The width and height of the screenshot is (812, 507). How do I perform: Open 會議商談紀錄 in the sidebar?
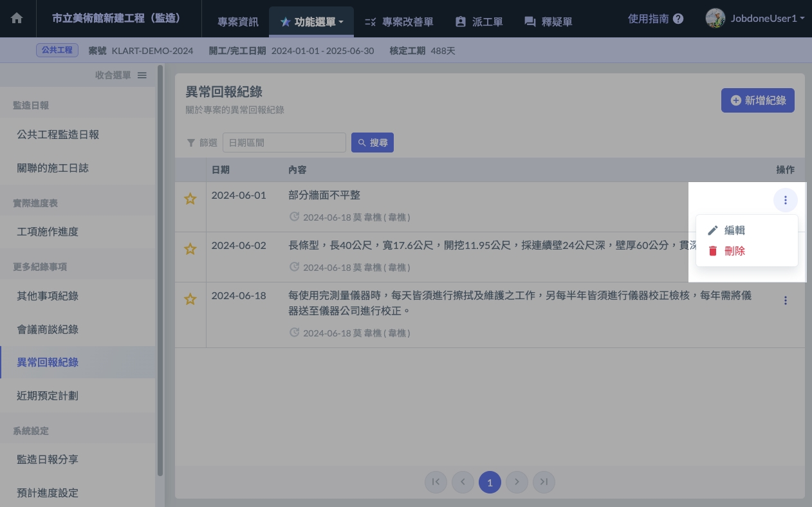tap(48, 329)
